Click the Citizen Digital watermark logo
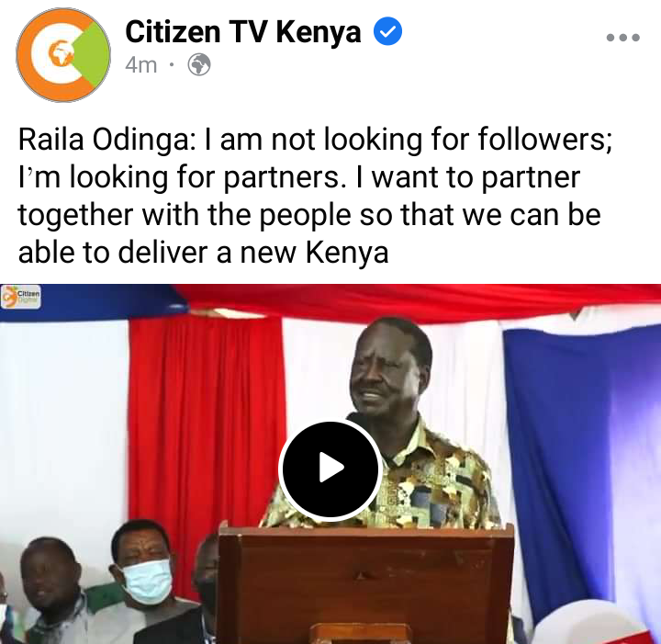 [21, 297]
